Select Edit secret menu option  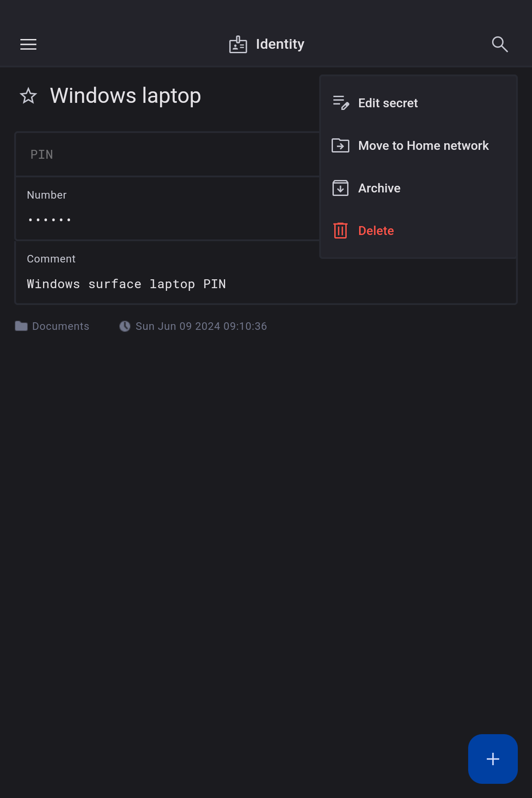pyautogui.click(x=388, y=103)
